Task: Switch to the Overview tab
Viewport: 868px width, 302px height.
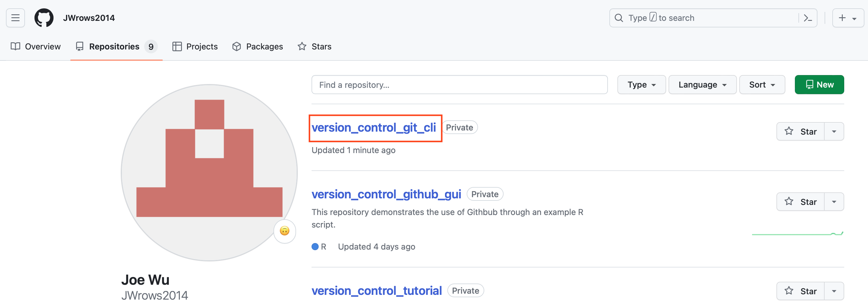Action: 36,46
